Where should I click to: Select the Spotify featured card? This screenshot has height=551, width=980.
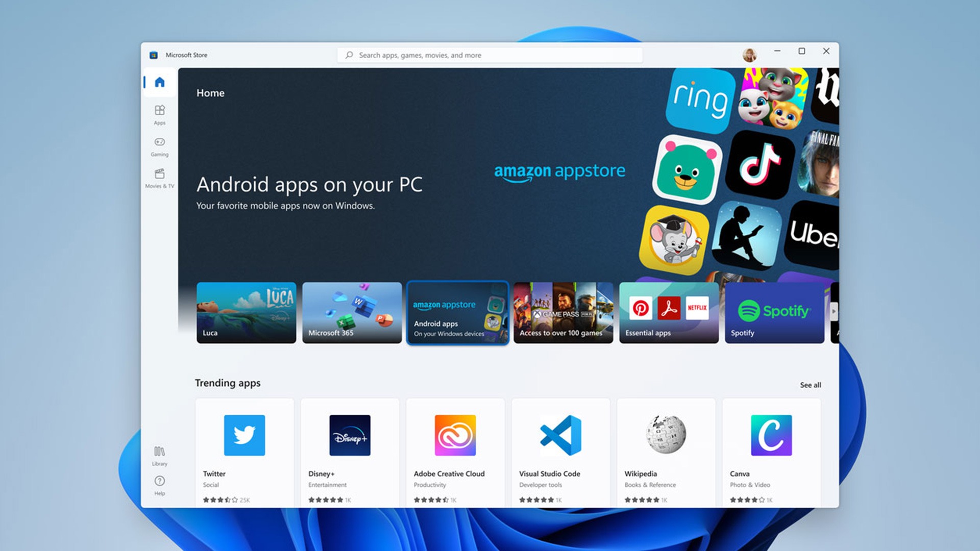(x=774, y=312)
